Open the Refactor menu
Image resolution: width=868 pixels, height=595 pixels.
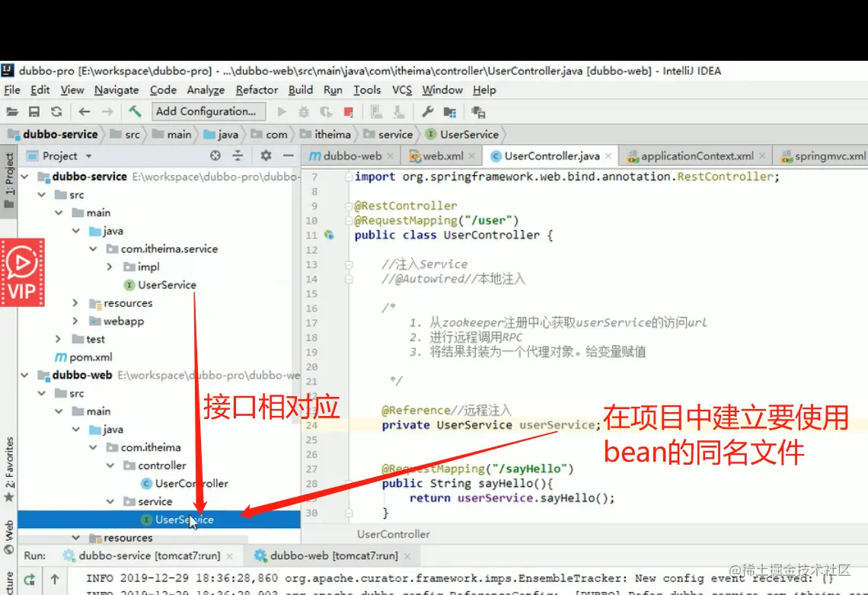(257, 90)
